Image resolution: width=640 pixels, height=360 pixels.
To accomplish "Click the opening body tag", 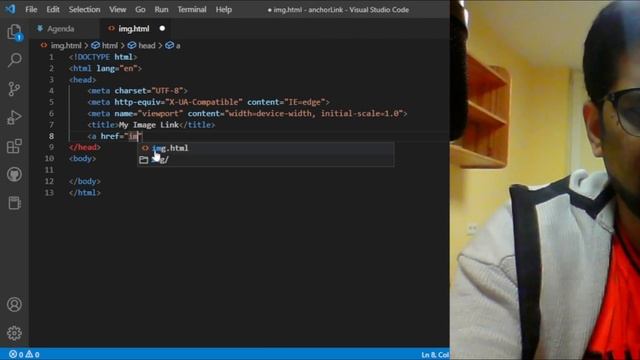I will 82,158.
